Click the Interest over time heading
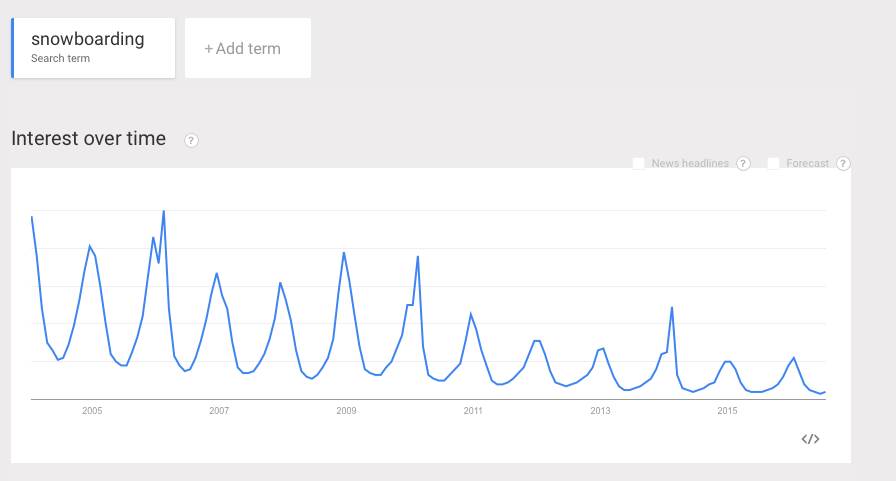896x481 pixels. pyautogui.click(x=89, y=139)
